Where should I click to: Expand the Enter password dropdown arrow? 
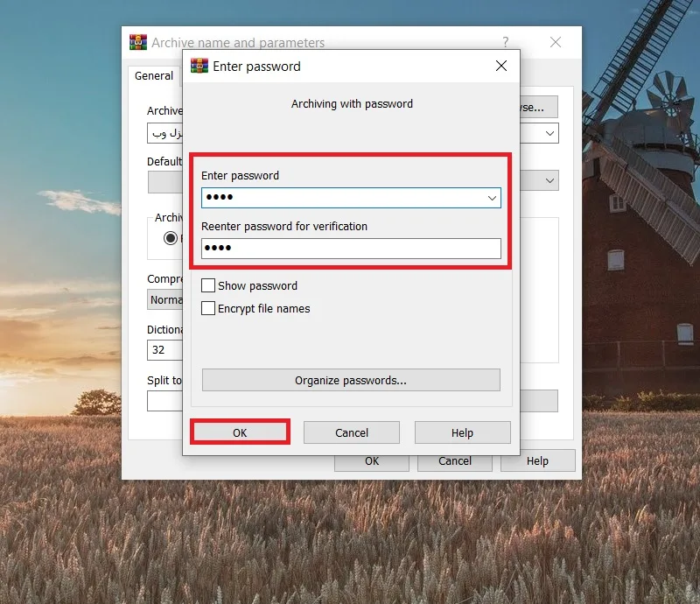coord(492,198)
